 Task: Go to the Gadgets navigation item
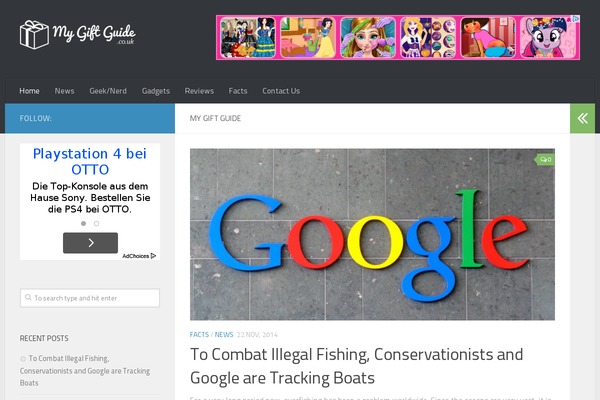tap(156, 91)
